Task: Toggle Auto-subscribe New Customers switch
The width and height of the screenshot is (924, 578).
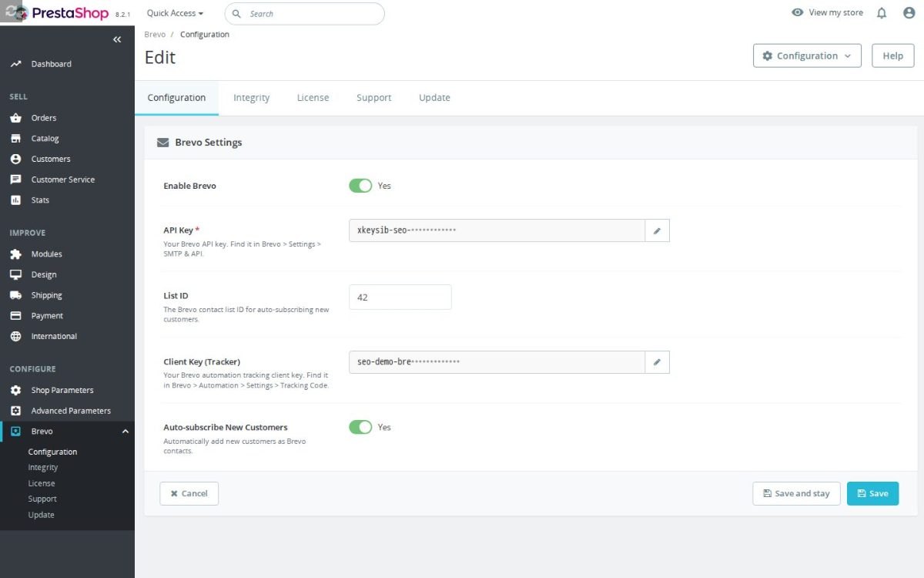Action: [x=360, y=427]
